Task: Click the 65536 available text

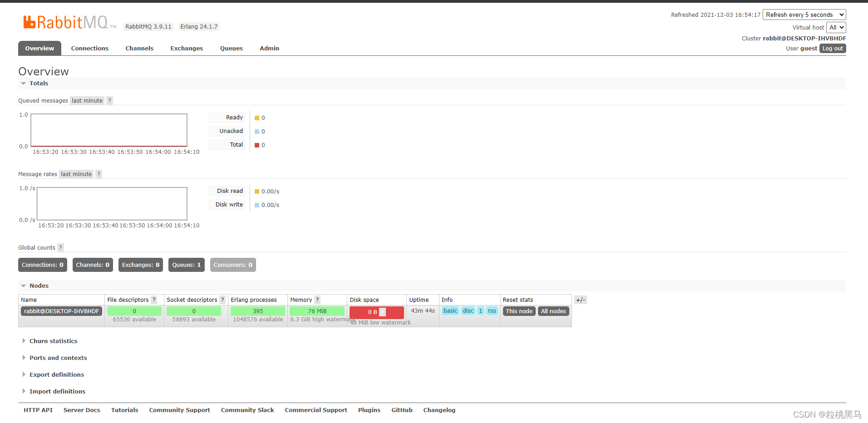Action: point(134,320)
